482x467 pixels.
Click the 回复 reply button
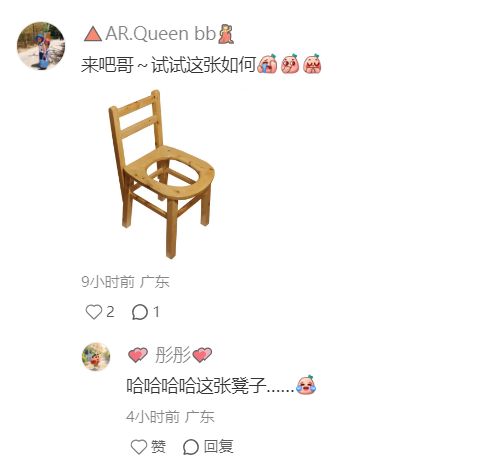click(218, 447)
